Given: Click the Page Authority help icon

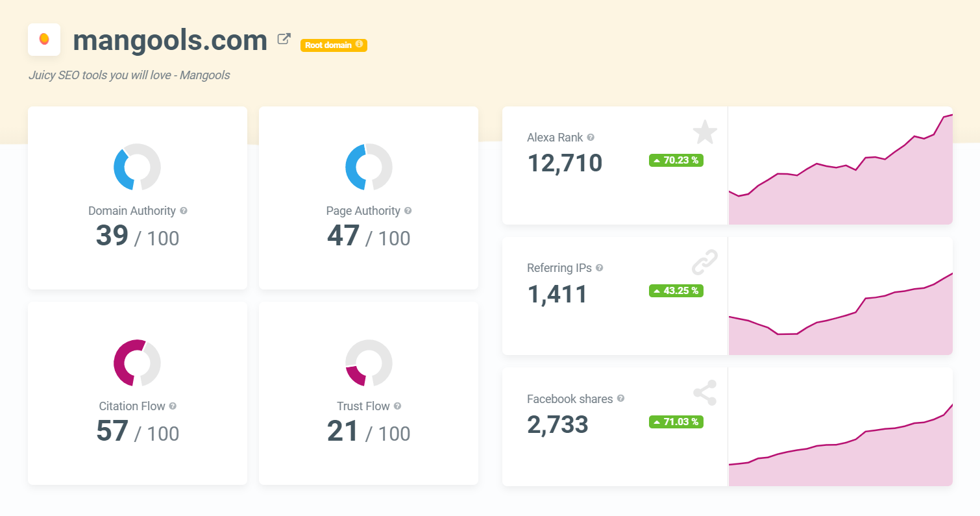Looking at the screenshot, I should (x=408, y=211).
